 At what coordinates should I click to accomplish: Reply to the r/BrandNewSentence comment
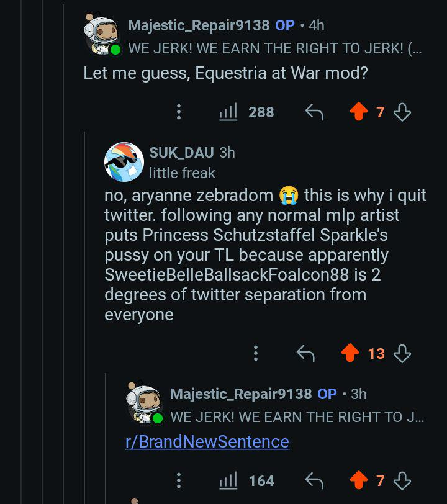[x=314, y=480]
